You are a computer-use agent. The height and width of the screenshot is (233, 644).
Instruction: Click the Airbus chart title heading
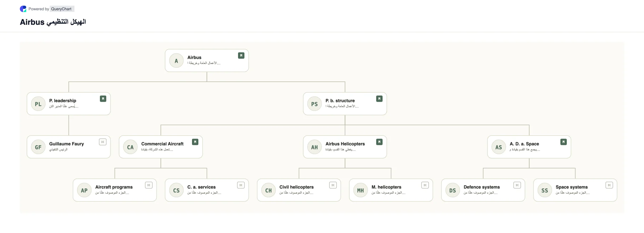[x=53, y=22]
